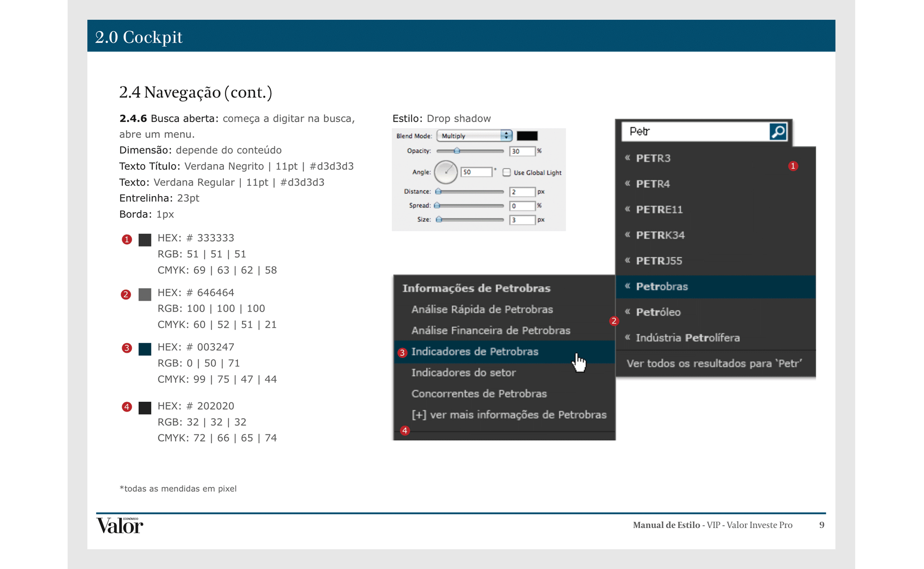Select the highlighted Petrobras result
Screen dimensions: 924x569
pos(661,286)
